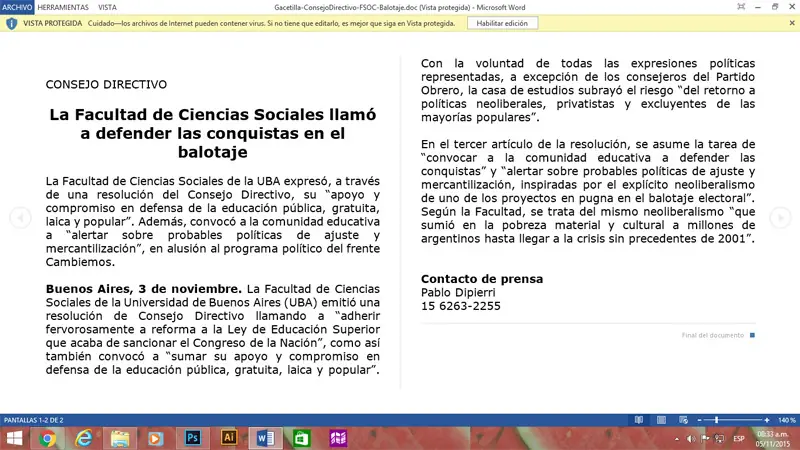Click the text Buenos Aires, 3 de noviembre
The image size is (800, 450).
point(144,289)
